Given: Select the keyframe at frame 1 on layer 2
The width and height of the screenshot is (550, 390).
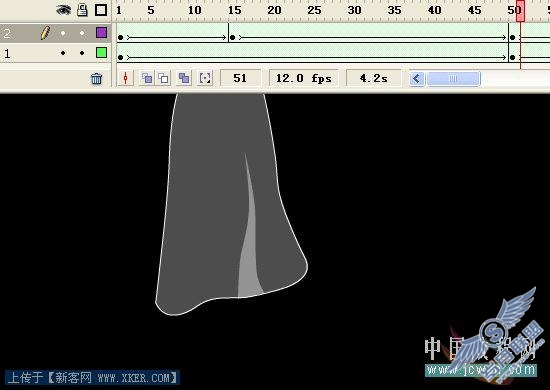Looking at the screenshot, I should 121,37.
